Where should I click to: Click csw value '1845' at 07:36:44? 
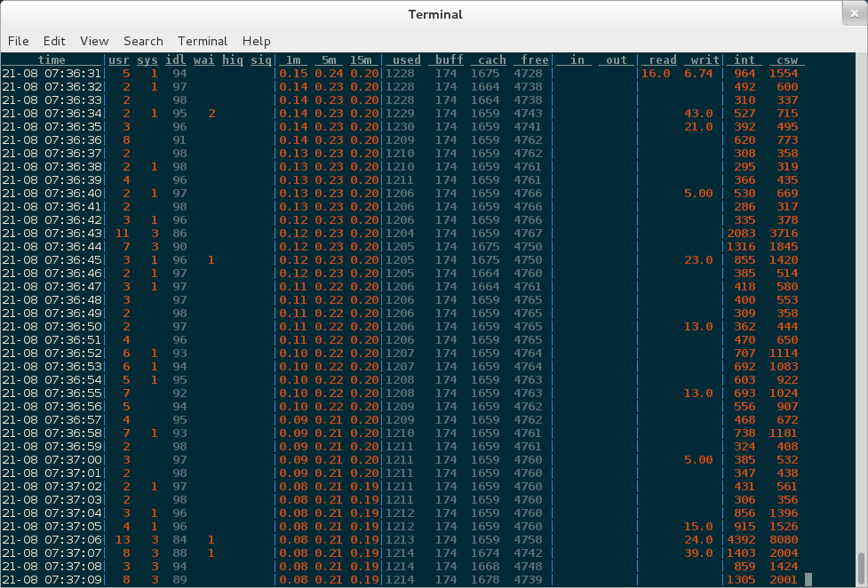(784, 246)
